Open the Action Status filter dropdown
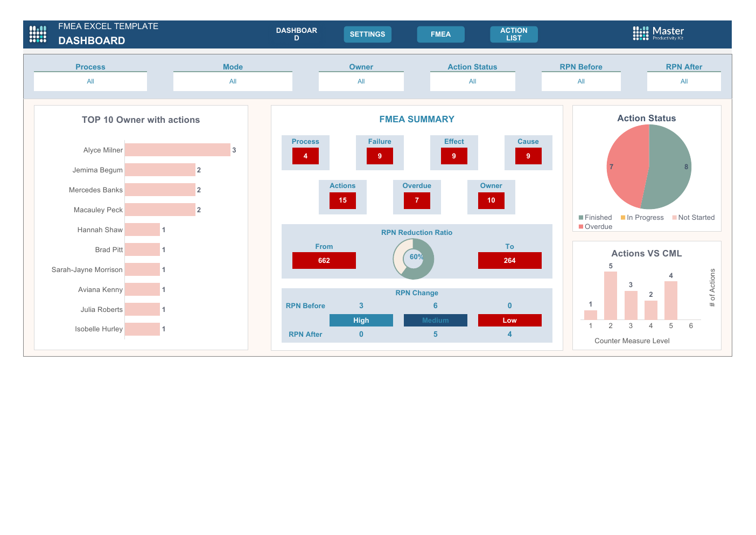The width and height of the screenshot is (756, 535). point(472,81)
